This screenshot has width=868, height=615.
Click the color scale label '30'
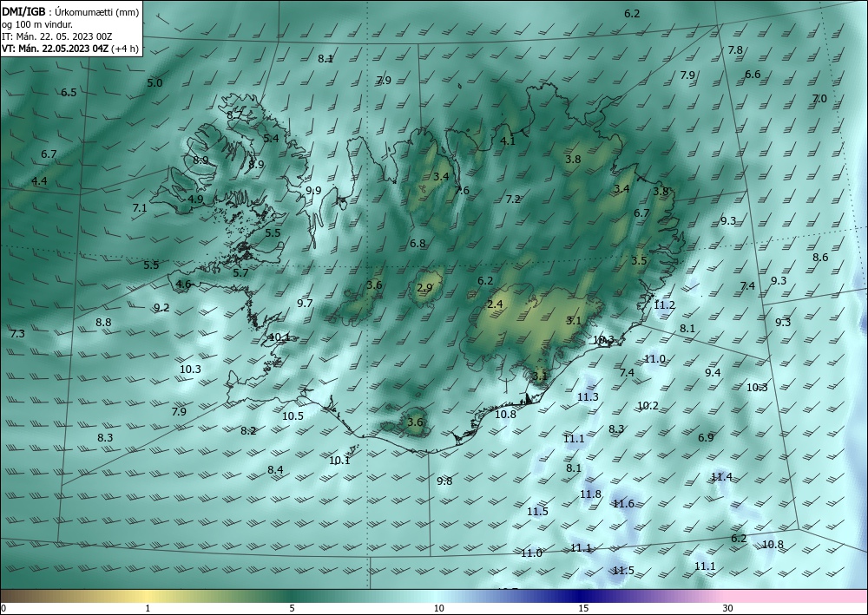point(728,609)
